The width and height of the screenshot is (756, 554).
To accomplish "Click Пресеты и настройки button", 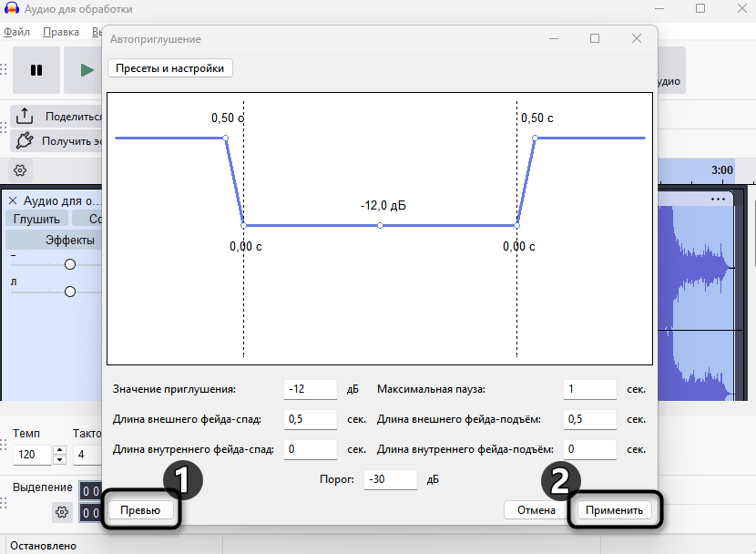I will click(169, 68).
